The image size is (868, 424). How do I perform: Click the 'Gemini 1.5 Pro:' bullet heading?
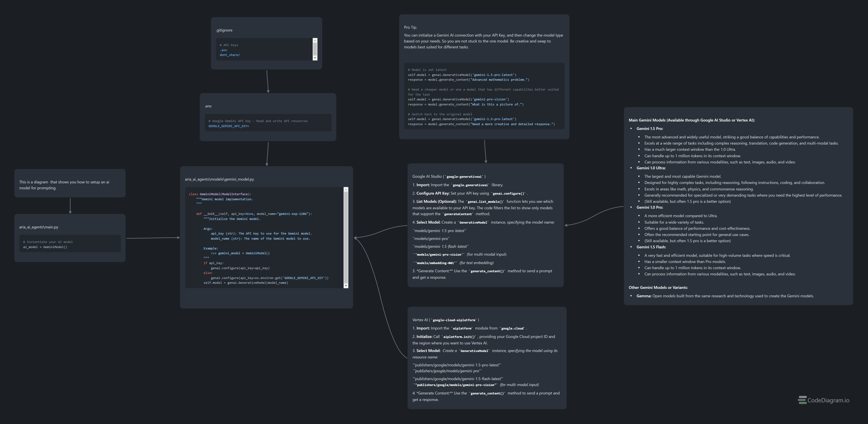click(x=650, y=129)
